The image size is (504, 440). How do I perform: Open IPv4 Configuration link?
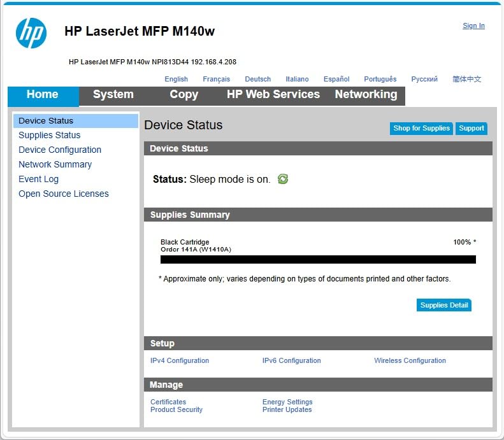180,360
